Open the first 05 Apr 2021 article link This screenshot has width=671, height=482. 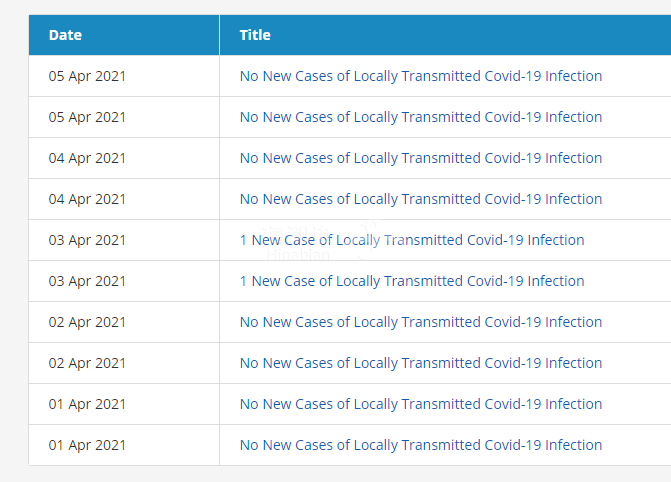tap(420, 76)
